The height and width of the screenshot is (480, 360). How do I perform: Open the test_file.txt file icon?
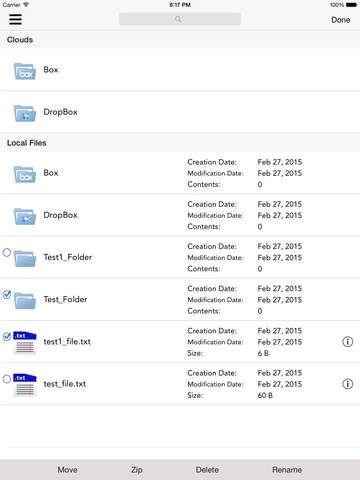click(x=25, y=385)
